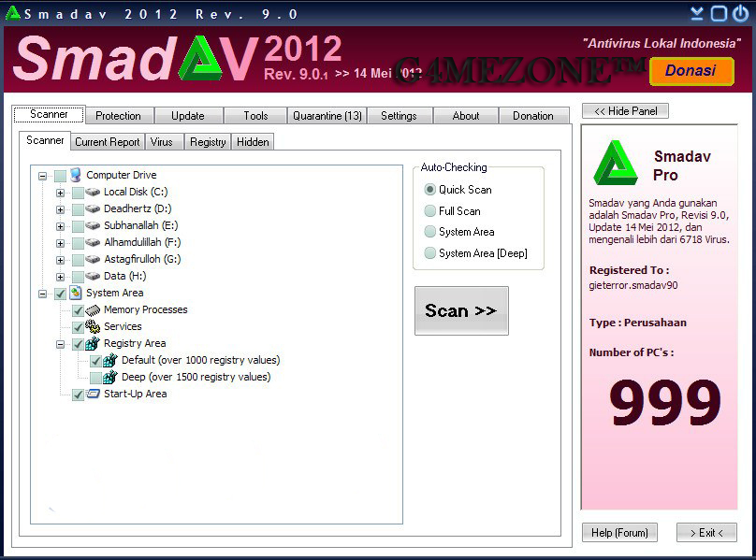Click the orange Donasi button
Viewport: 756px width, 560px height.
tap(691, 71)
